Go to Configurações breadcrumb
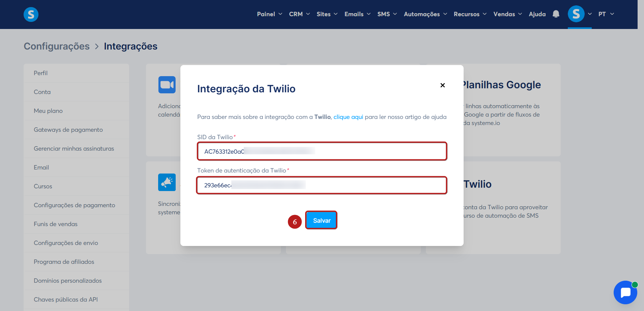This screenshot has height=311, width=644. (57, 46)
